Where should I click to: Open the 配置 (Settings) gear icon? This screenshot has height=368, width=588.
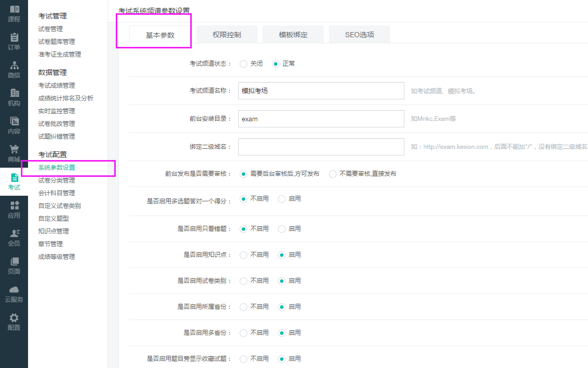coord(14,318)
